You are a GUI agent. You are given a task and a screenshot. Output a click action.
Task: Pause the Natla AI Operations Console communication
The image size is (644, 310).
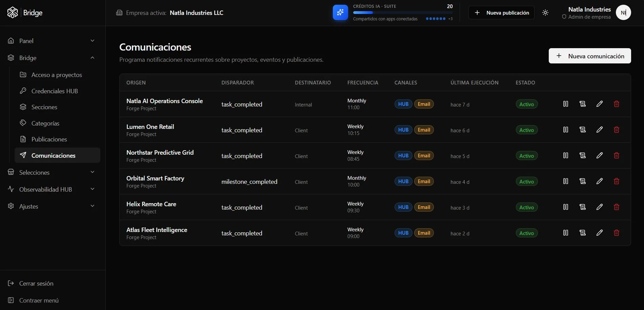[566, 104]
